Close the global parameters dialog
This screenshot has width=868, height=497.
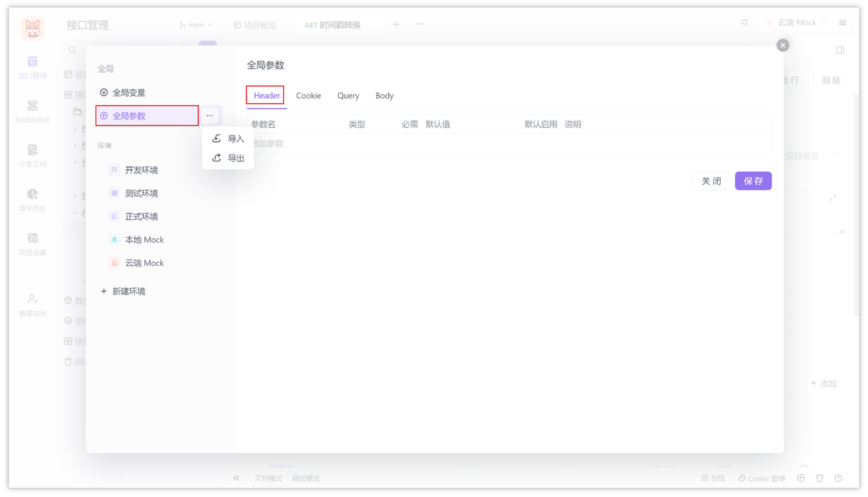(783, 45)
